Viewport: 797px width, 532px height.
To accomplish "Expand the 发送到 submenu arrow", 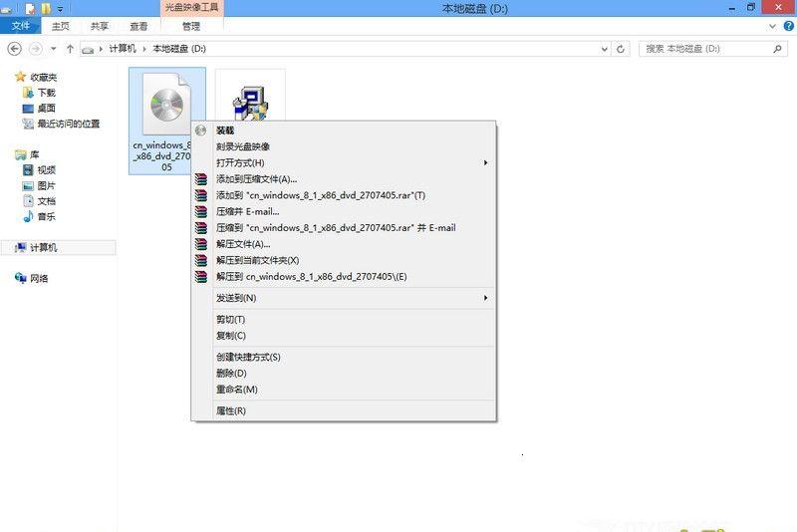I will click(x=485, y=298).
